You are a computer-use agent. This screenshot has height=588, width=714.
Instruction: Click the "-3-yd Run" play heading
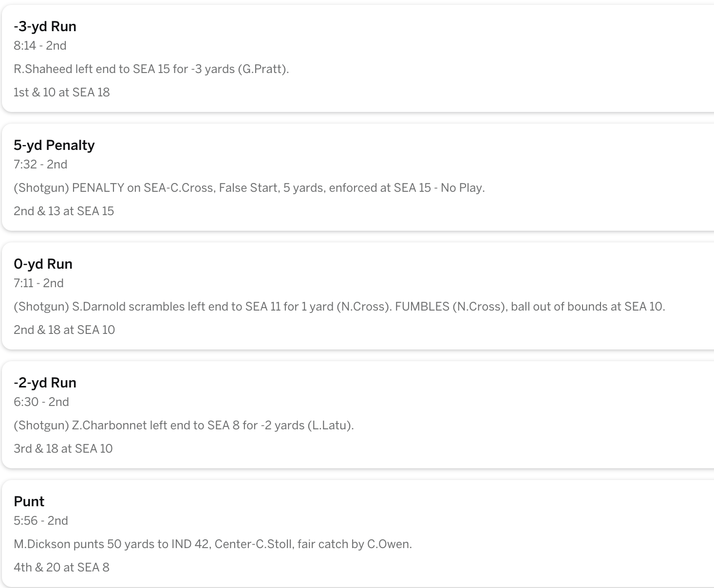point(45,26)
